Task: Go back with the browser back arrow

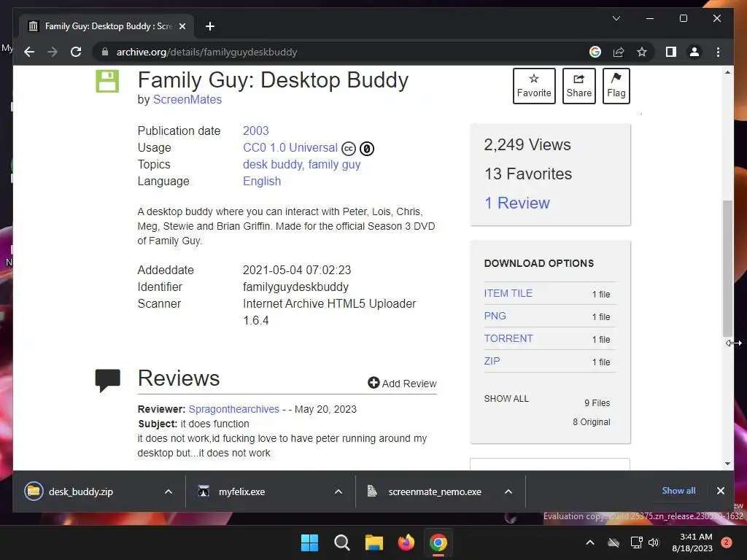Action: pyautogui.click(x=29, y=52)
